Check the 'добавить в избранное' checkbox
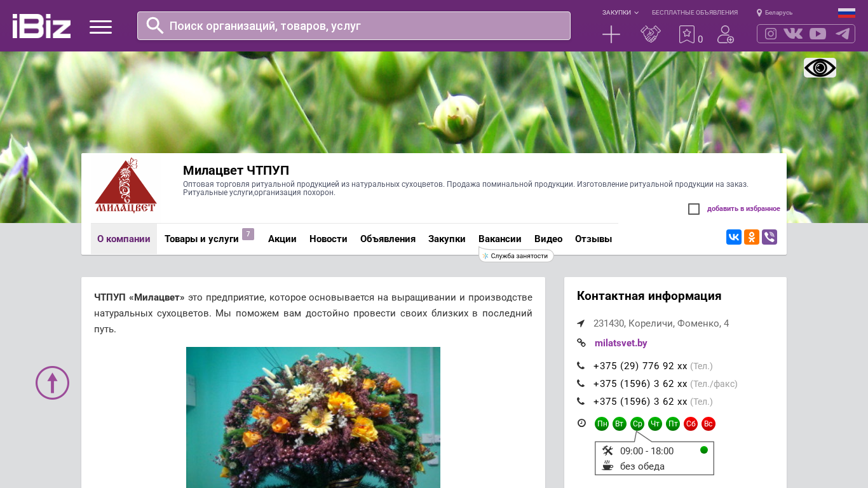The width and height of the screenshot is (868, 488). 694,209
